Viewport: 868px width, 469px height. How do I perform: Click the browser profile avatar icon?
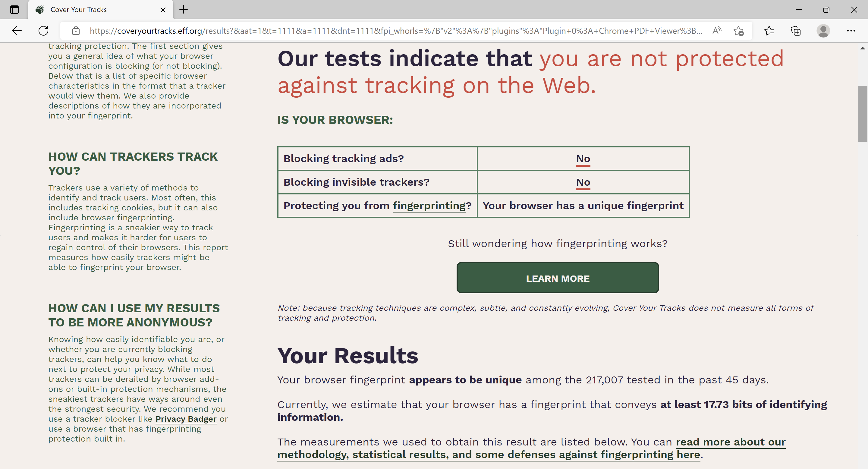click(x=823, y=31)
